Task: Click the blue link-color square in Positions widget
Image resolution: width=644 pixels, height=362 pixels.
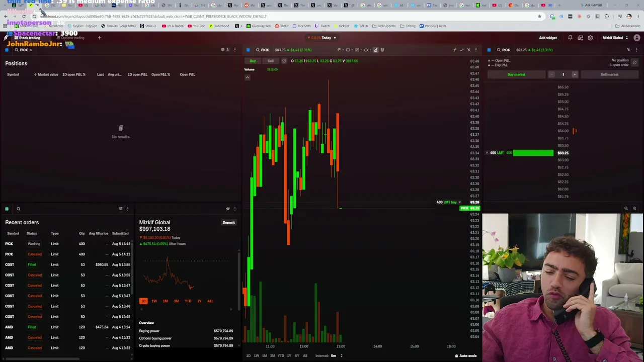Action: [7, 50]
